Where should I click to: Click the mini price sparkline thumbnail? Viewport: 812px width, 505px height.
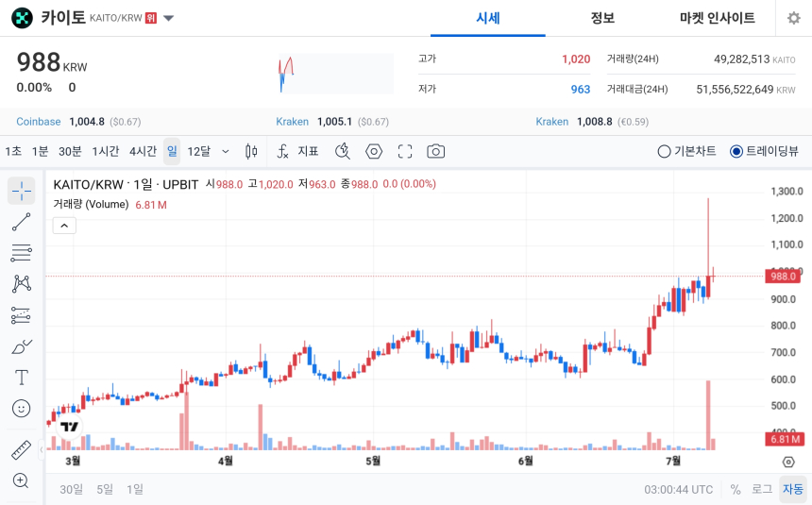335,74
